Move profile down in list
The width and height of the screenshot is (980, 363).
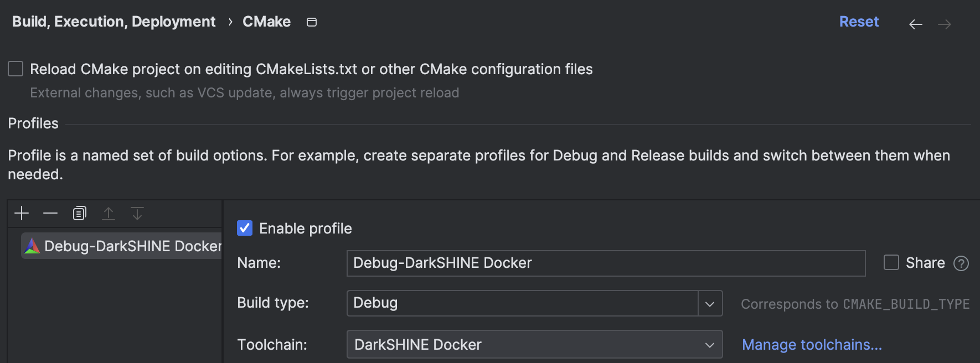tap(137, 214)
